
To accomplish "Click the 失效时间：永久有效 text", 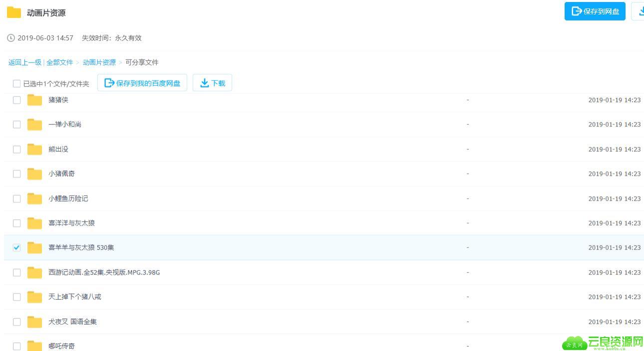I will [x=112, y=38].
